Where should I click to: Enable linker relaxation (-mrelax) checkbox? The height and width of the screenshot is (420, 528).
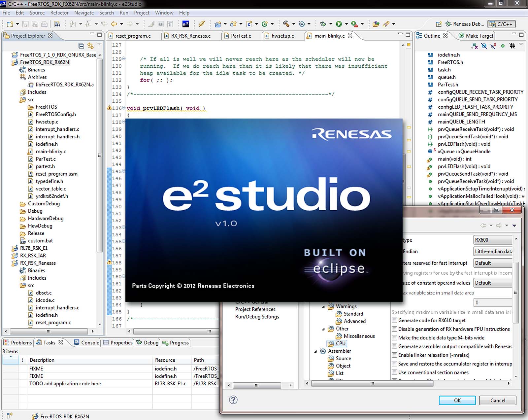394,355
